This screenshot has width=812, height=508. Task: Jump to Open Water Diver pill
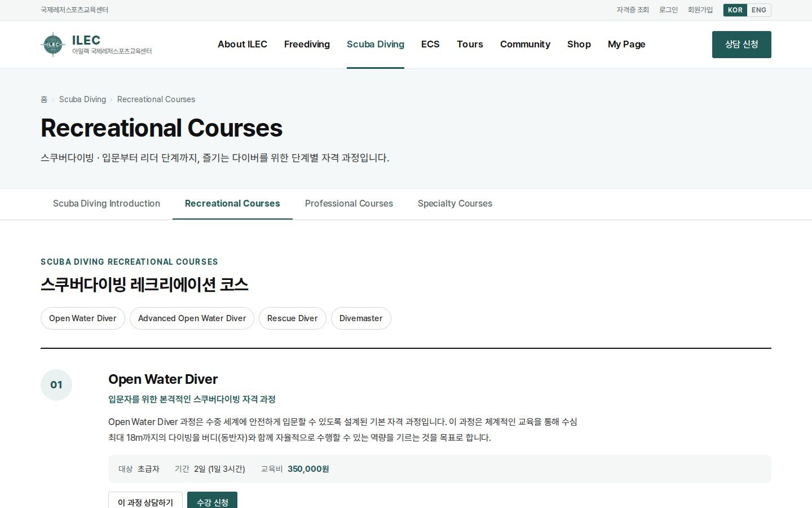click(83, 318)
